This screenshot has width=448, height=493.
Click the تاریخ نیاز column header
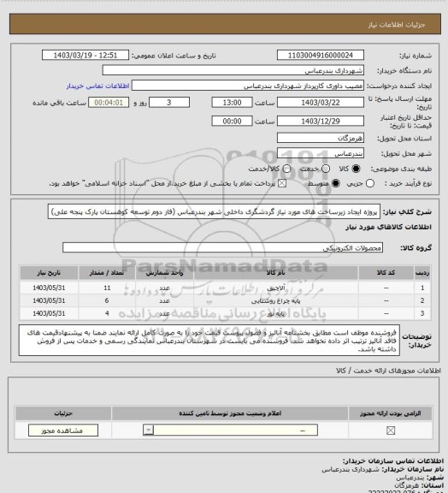click(x=49, y=273)
